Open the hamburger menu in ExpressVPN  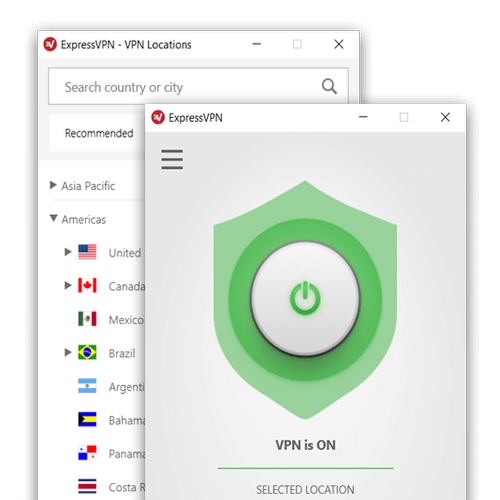coord(172,159)
